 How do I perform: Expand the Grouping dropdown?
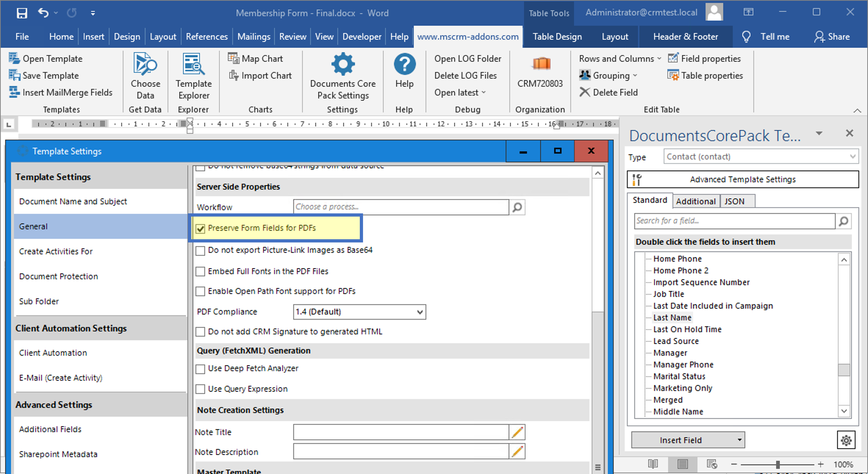pos(608,75)
